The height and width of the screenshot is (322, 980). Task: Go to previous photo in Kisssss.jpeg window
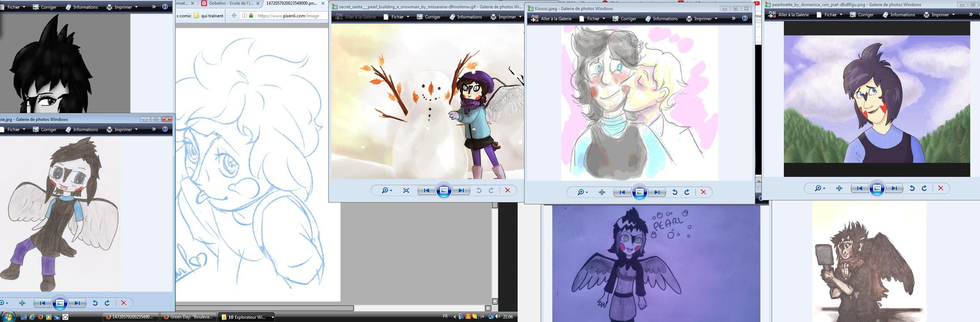[x=622, y=192]
